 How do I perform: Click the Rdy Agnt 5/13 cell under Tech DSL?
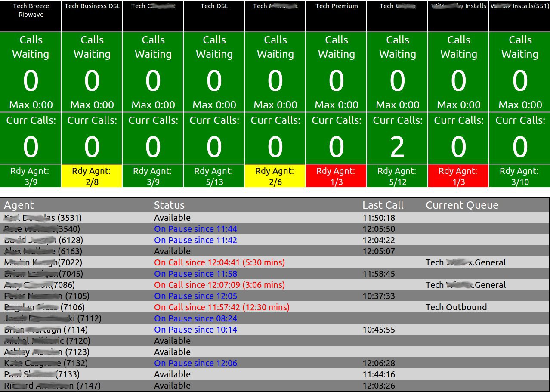click(x=214, y=176)
